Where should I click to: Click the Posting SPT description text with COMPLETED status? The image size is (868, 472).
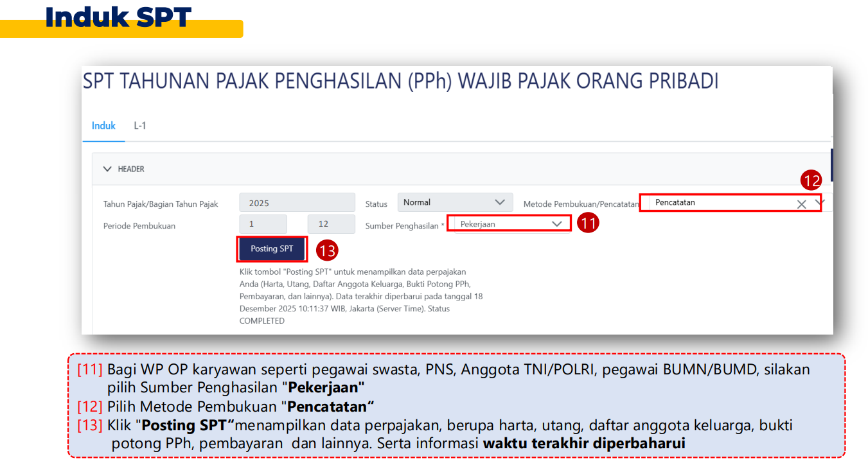click(360, 296)
